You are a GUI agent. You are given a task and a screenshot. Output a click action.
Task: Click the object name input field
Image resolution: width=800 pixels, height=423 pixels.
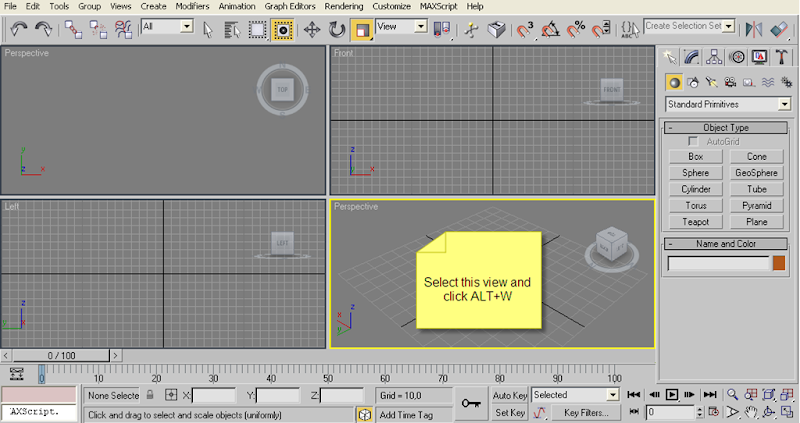[717, 263]
